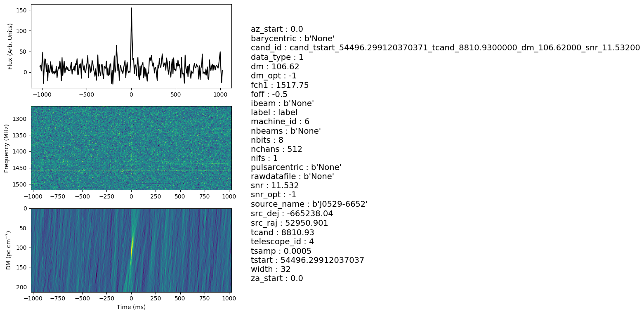Screen dimensions: 644x314
Task: Click the cand_id metadata text line
Action: pos(445,48)
